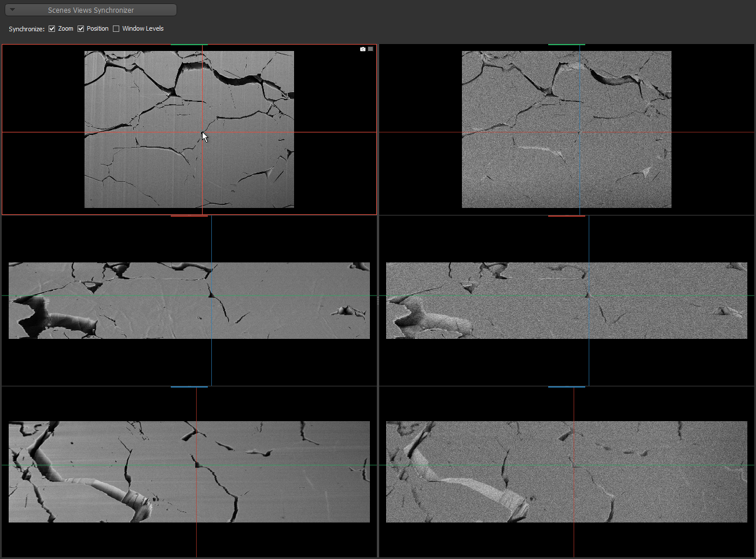Collapse the Scenes Views Synchronizer panel arrow

click(x=12, y=10)
